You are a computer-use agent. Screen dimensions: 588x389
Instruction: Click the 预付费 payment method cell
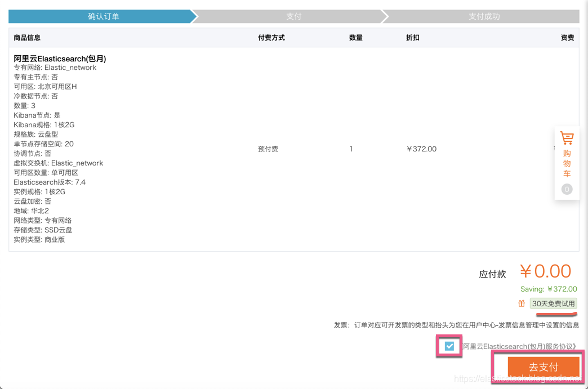pos(268,149)
